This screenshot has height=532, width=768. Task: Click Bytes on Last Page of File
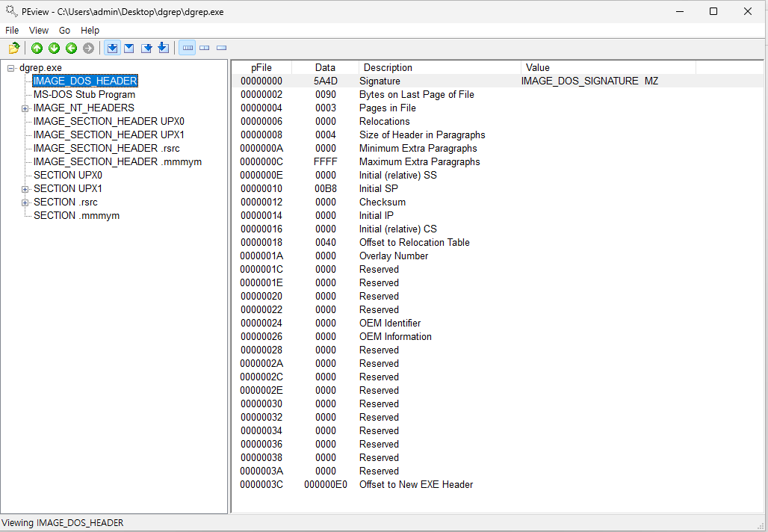click(x=417, y=95)
